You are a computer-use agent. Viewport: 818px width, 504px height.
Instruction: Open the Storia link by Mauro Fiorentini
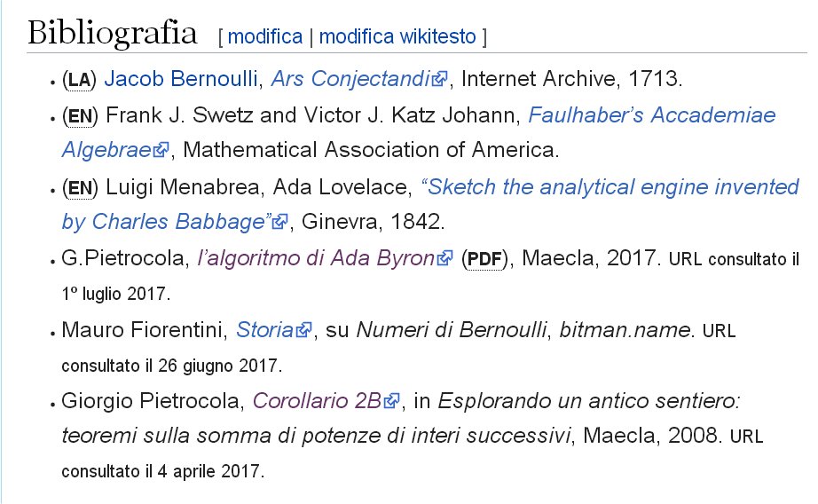click(x=265, y=330)
